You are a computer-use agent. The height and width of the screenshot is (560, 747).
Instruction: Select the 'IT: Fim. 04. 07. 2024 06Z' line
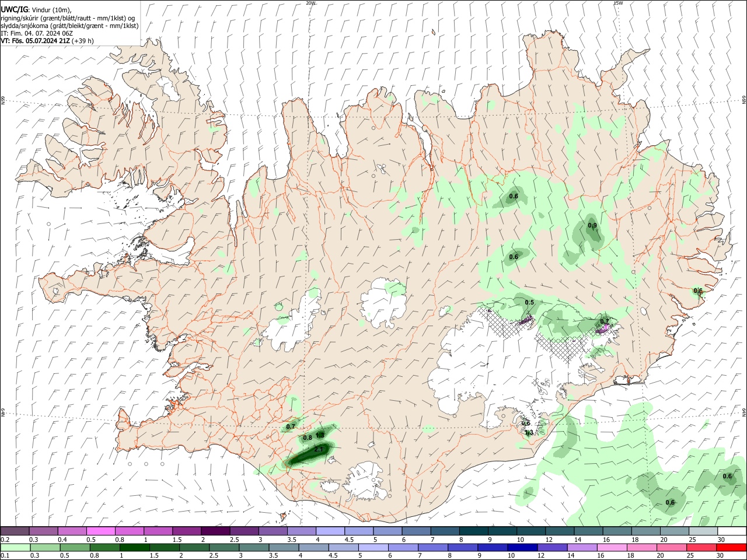tap(37, 33)
